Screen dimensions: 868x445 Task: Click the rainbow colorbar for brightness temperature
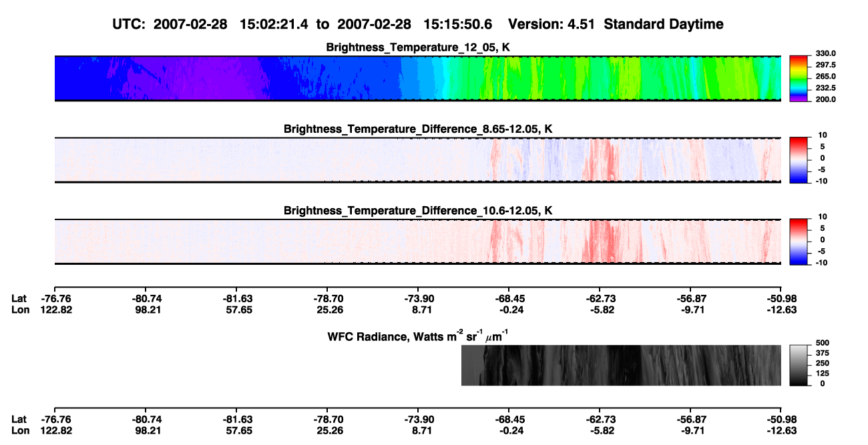pos(799,79)
